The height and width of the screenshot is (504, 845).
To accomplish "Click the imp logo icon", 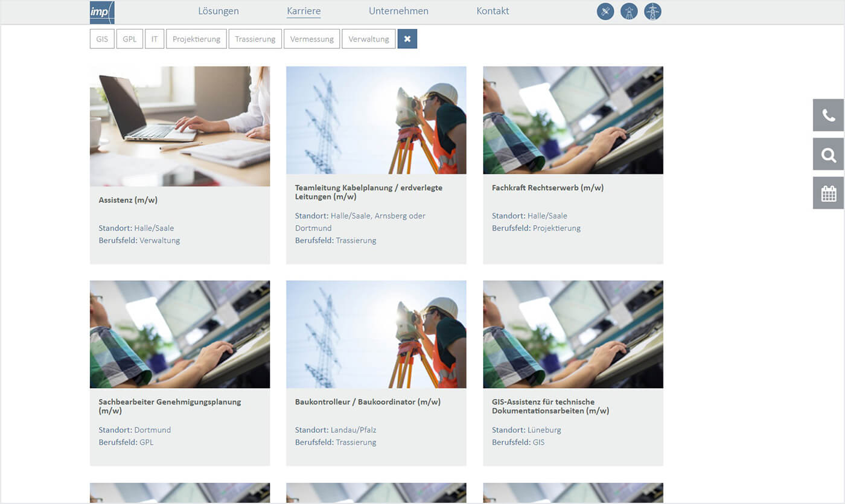I will pyautogui.click(x=102, y=12).
